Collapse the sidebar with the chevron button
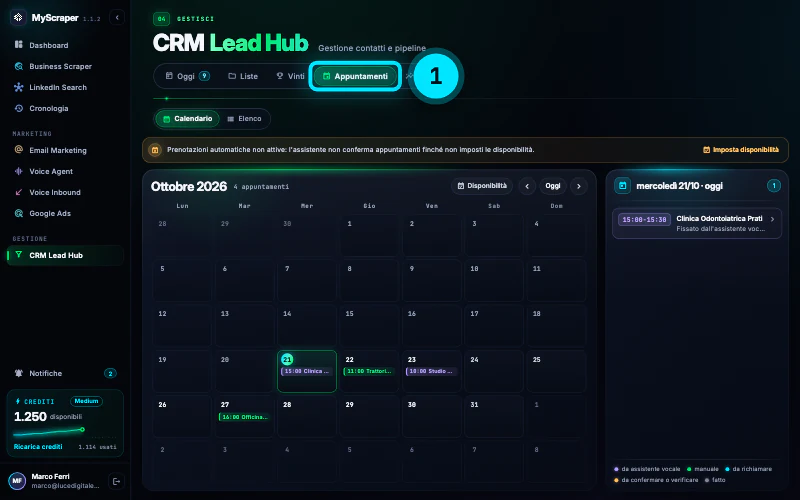This screenshot has width=800, height=500. coord(117,17)
